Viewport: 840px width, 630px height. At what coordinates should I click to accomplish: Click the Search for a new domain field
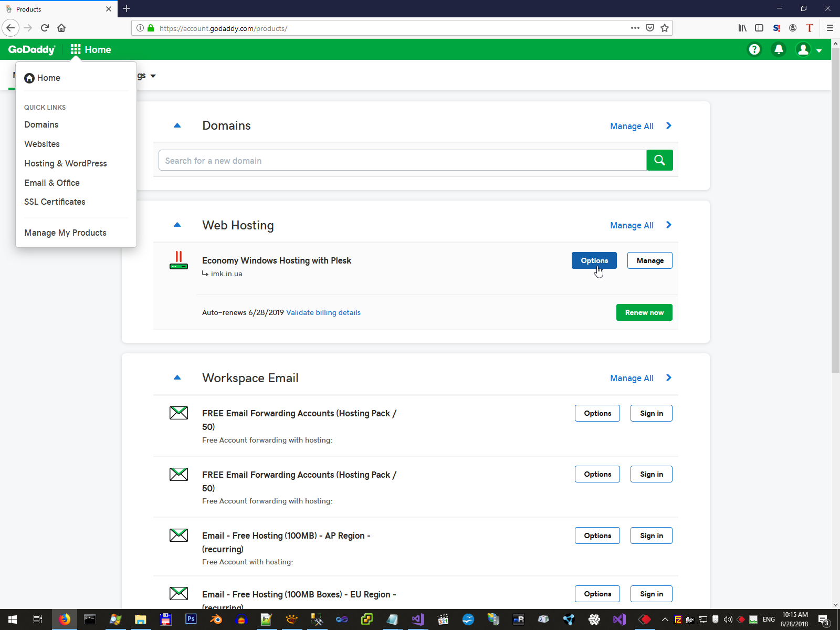click(x=403, y=160)
